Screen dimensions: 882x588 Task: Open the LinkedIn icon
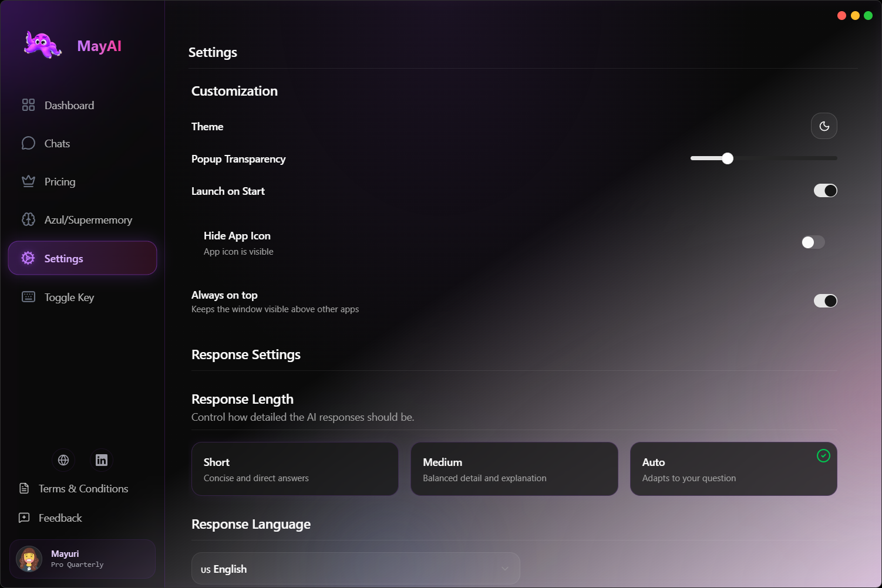102,460
